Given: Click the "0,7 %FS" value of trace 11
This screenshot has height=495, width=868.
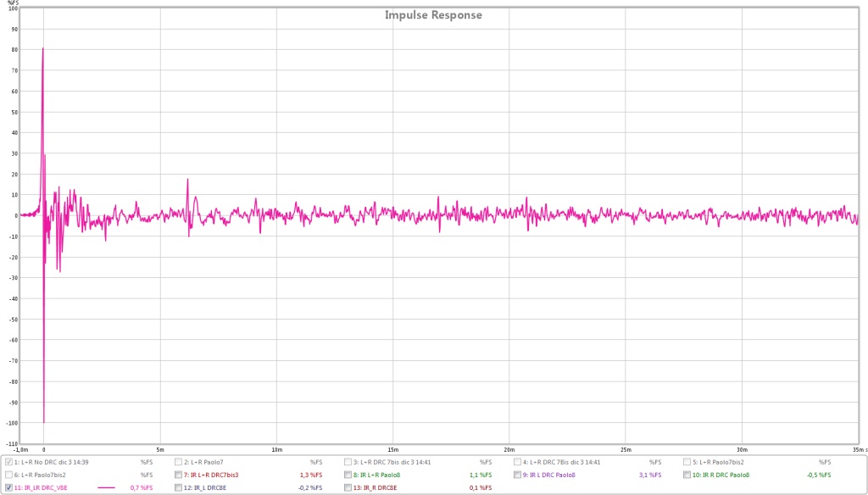Looking at the screenshot, I should [x=142, y=488].
